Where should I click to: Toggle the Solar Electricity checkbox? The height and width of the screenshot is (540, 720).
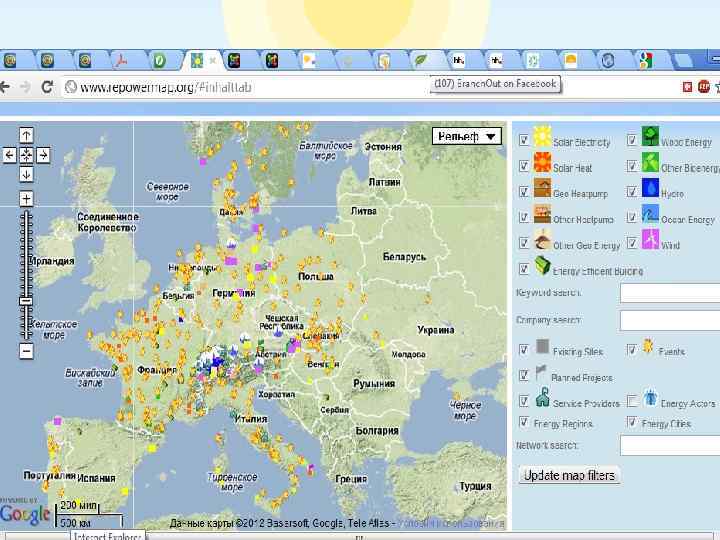(524, 140)
